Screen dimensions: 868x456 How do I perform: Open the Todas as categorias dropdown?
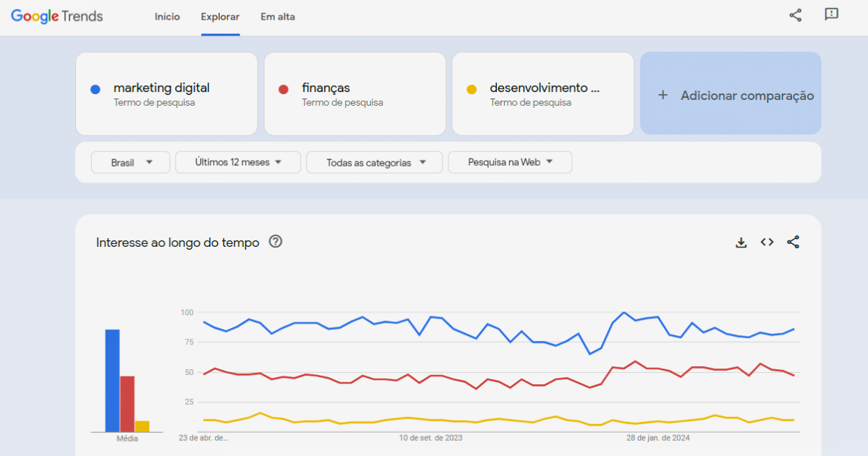pos(374,162)
